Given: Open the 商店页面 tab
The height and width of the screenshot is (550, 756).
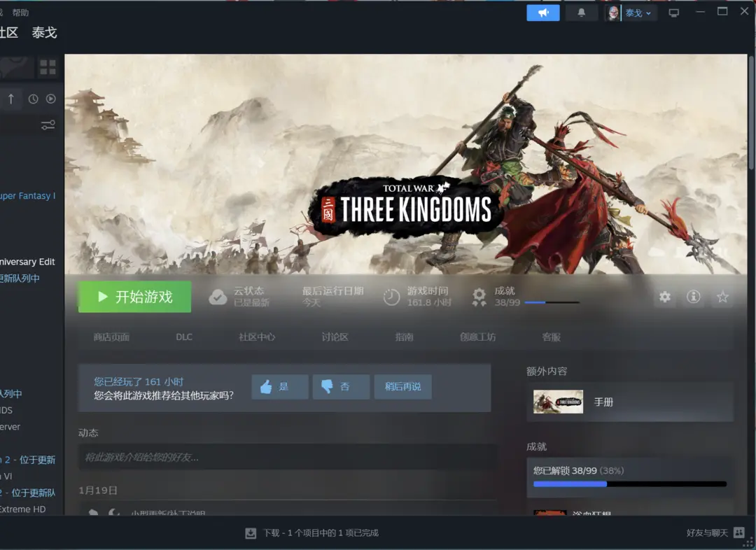Looking at the screenshot, I should point(111,337).
